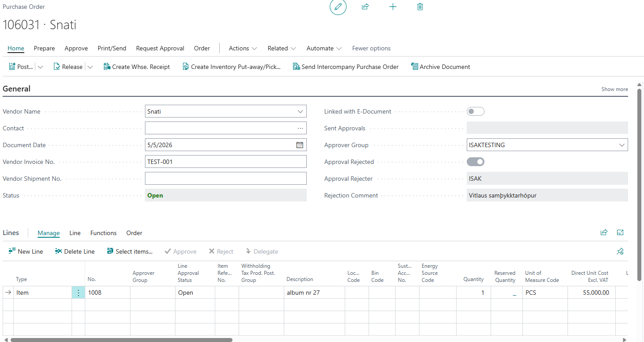Image resolution: width=644 pixels, height=342 pixels.
Task: Click the New Line icon
Action: tap(12, 251)
